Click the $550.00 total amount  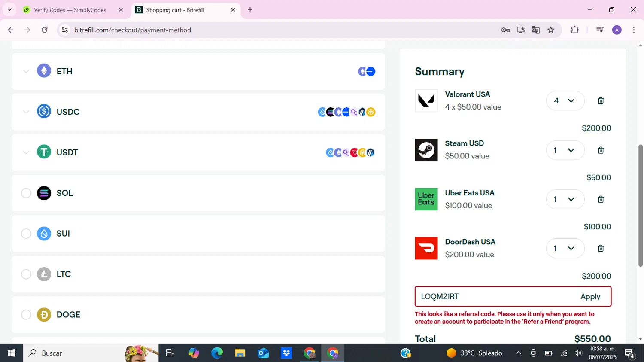coord(592,339)
